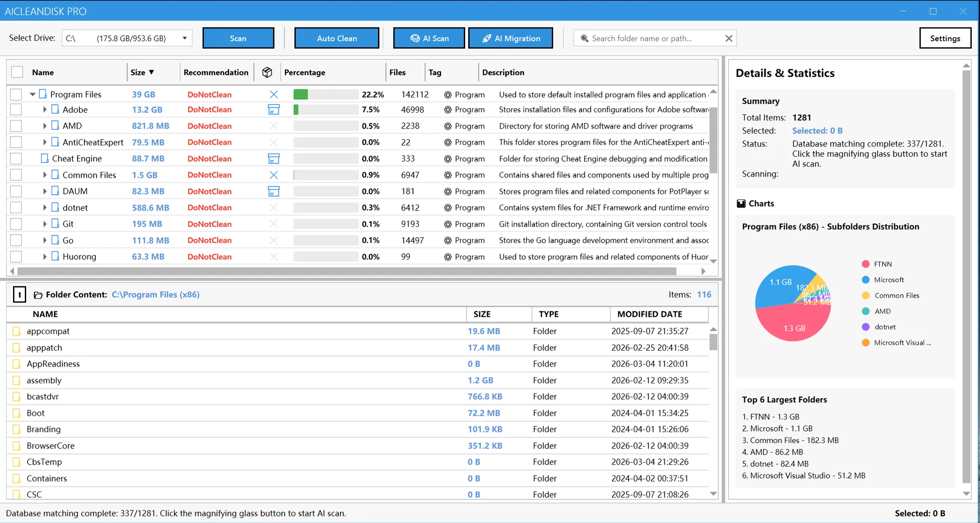
Task: Click the package icon column header
Action: 267,72
